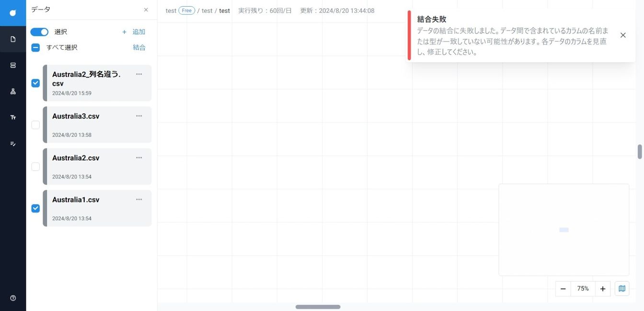The image size is (644, 311).
Task: Click the vertical scrollbar thumb
Action: coord(640,152)
